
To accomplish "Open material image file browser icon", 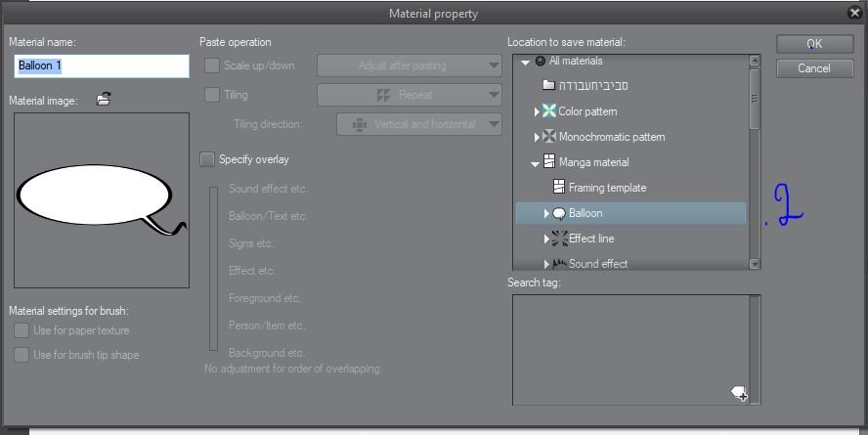I will [x=104, y=99].
